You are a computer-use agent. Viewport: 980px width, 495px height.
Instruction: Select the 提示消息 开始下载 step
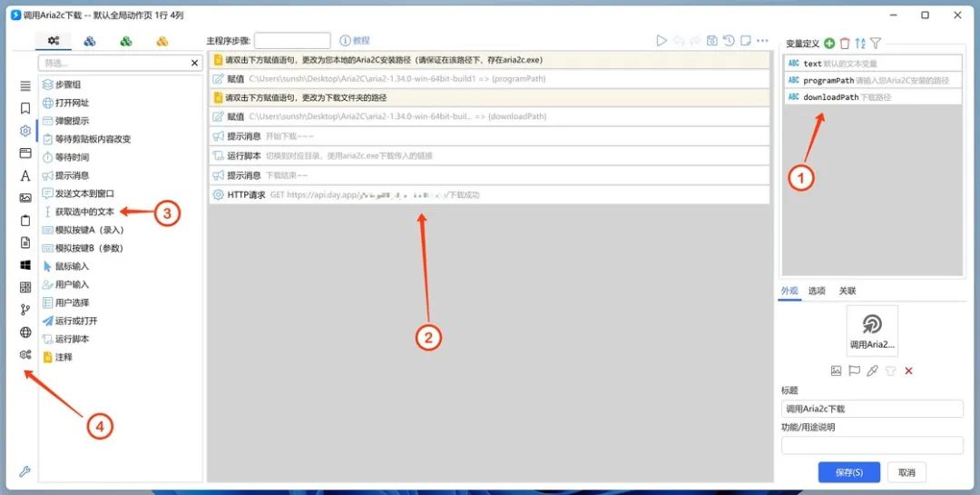(489, 136)
